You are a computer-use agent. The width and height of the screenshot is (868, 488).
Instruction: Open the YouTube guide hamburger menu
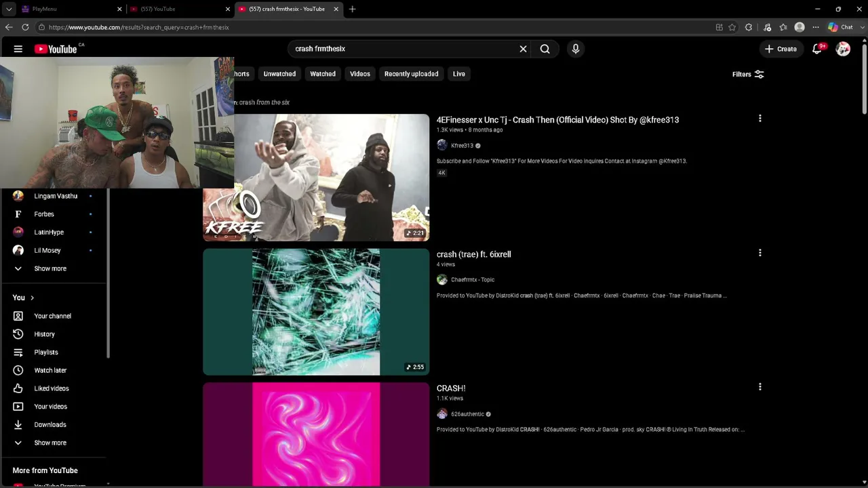pos(18,49)
